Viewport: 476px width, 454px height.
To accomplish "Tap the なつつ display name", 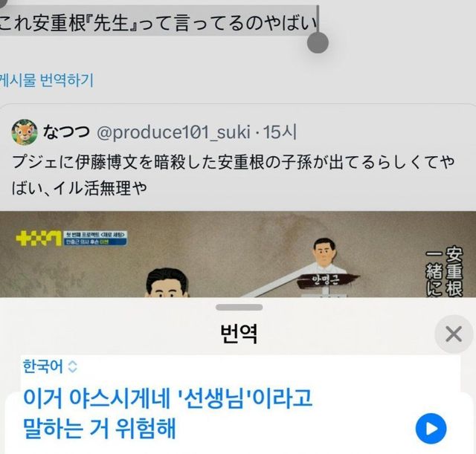I will pos(66,132).
